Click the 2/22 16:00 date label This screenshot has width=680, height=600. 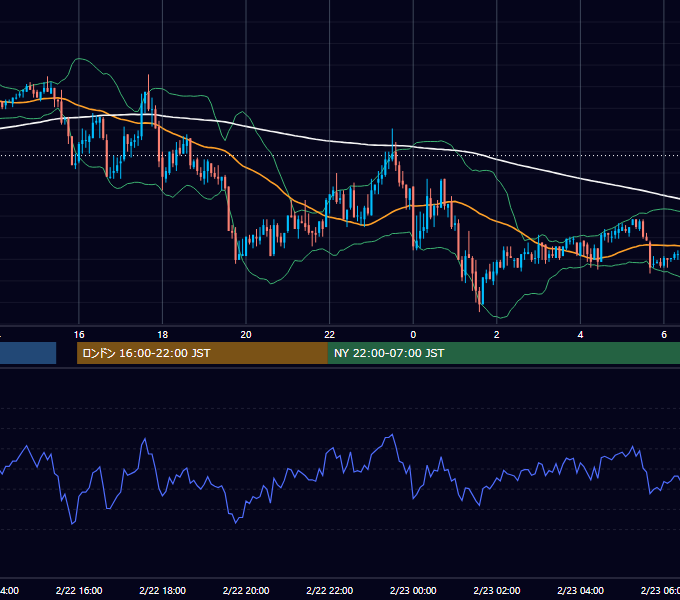coord(79,590)
